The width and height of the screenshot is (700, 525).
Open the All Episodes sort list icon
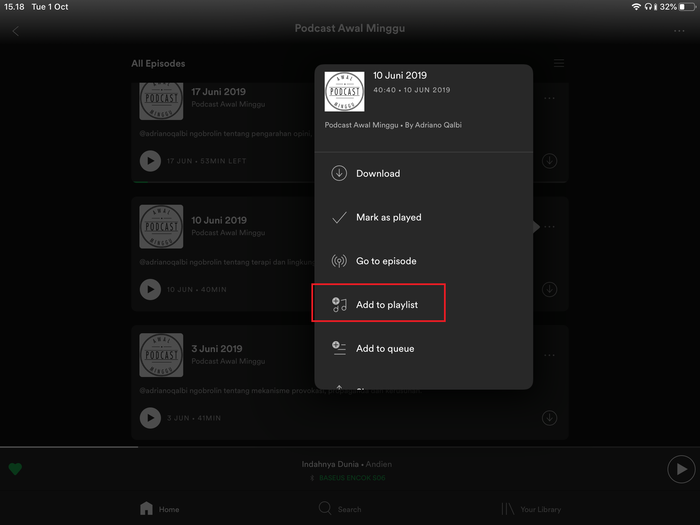pyautogui.click(x=558, y=63)
